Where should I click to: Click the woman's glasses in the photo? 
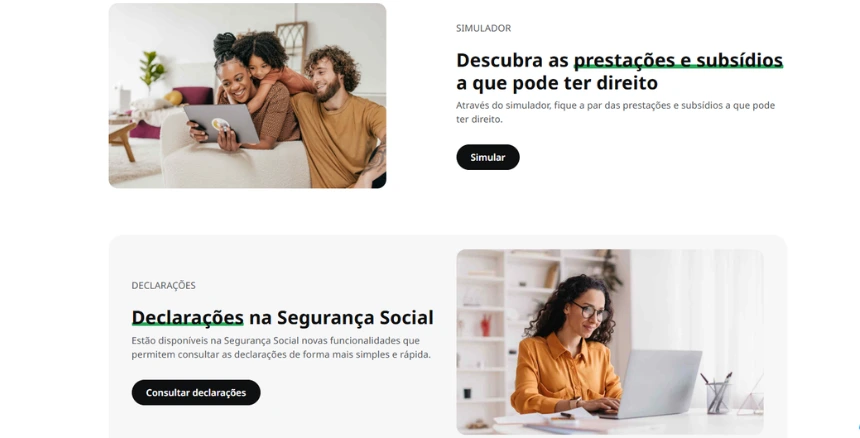pos(590,311)
